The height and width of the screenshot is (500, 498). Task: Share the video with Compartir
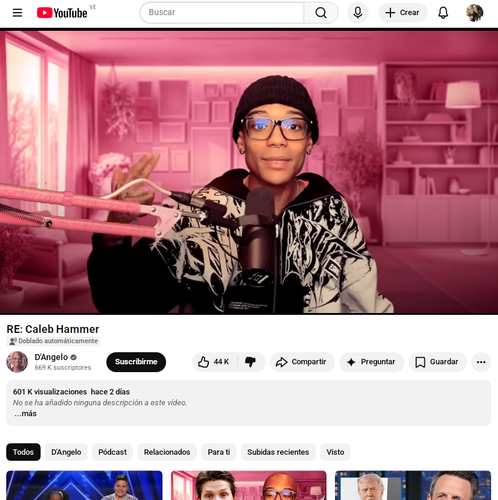point(302,362)
